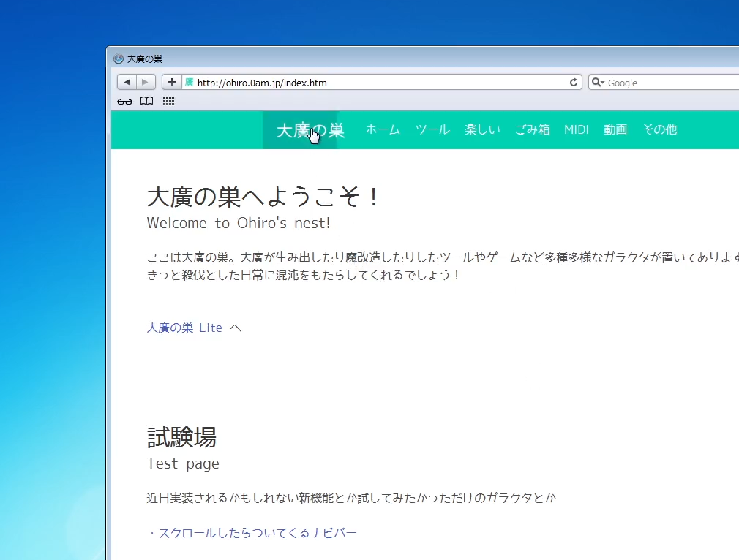Follow the 大廣の巣 Lite link
The image size is (739, 560).
coord(184,328)
